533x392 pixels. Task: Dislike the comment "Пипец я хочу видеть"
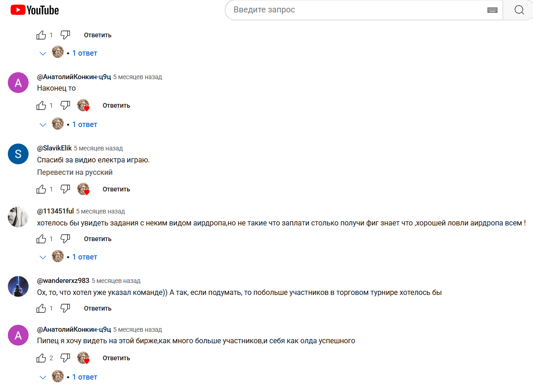pos(65,358)
